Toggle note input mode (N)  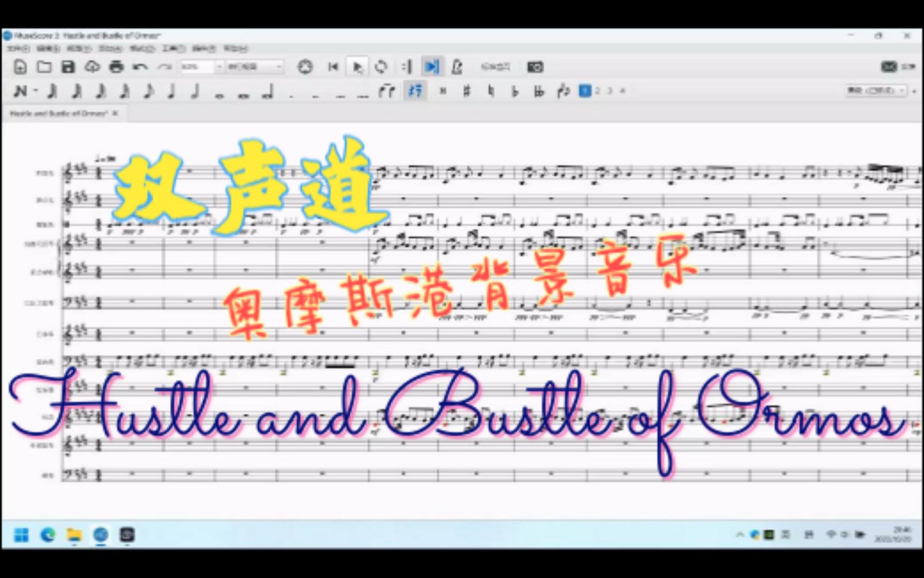click(20, 91)
